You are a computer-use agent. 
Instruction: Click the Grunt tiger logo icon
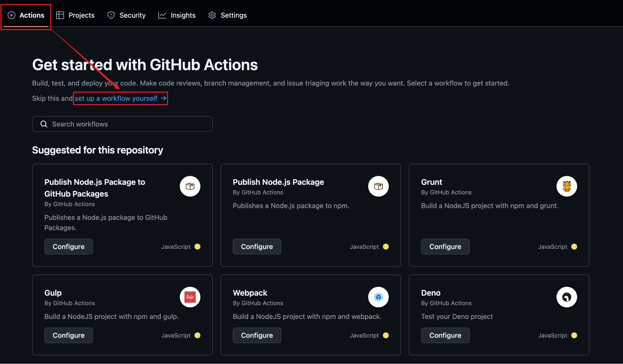567,186
